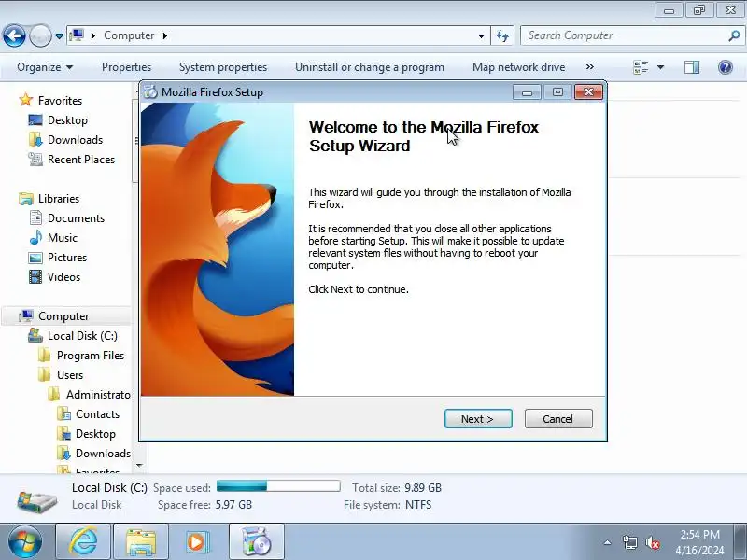Cancel the Mozilla Firefox Setup
The width and height of the screenshot is (747, 560).
point(558,419)
